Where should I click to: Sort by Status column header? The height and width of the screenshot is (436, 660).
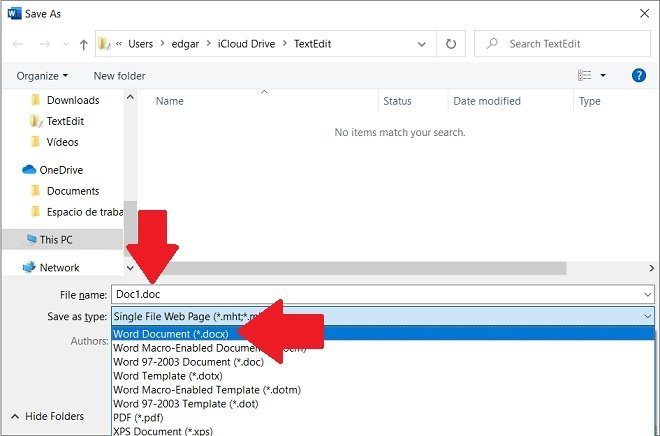click(x=397, y=101)
